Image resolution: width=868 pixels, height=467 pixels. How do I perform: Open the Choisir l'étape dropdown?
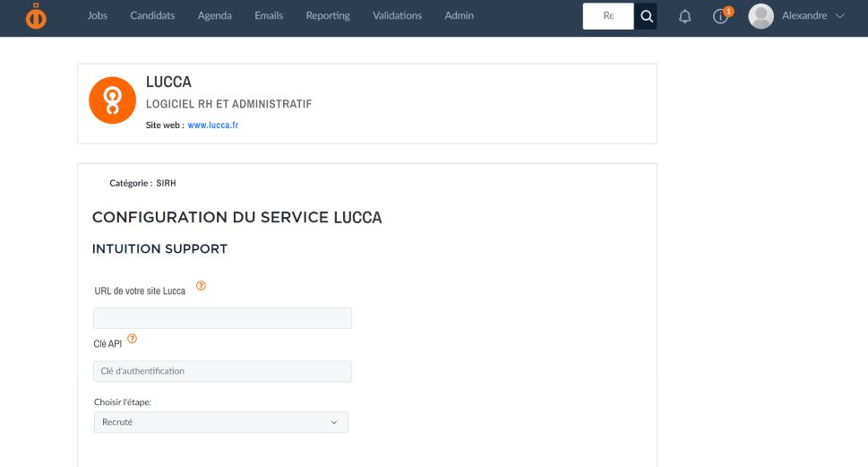click(x=221, y=422)
